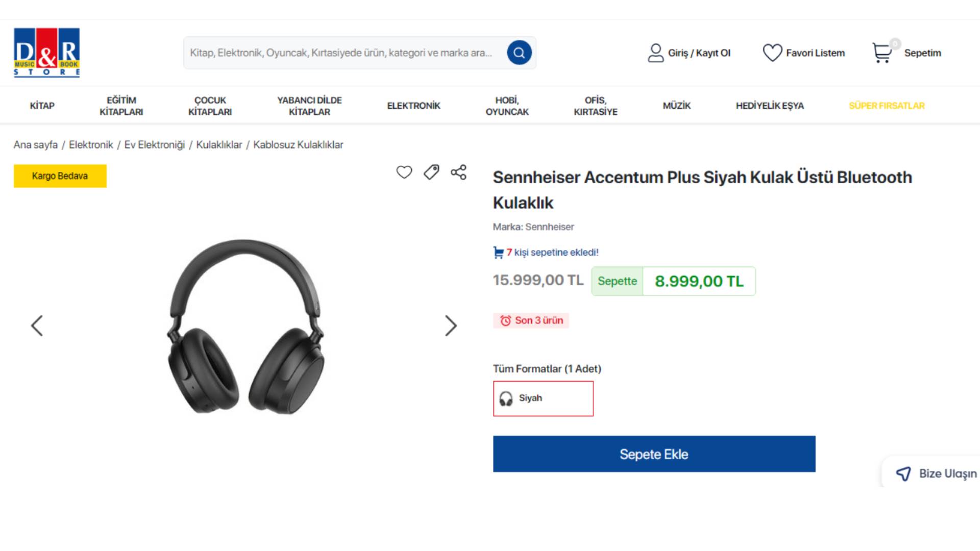Open the Kitap menu category

42,106
